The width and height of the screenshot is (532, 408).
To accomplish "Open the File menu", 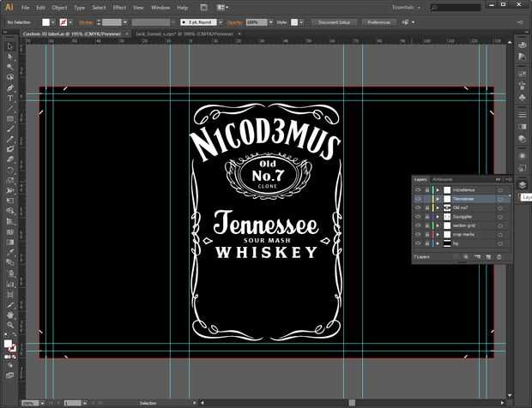I will (25, 8).
